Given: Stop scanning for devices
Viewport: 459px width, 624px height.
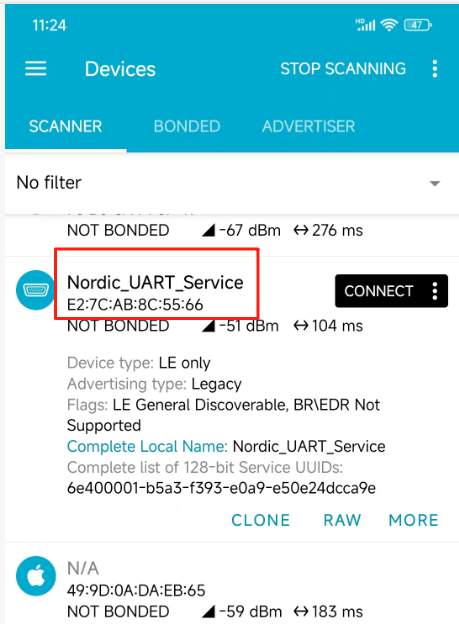Looking at the screenshot, I should click(x=343, y=69).
